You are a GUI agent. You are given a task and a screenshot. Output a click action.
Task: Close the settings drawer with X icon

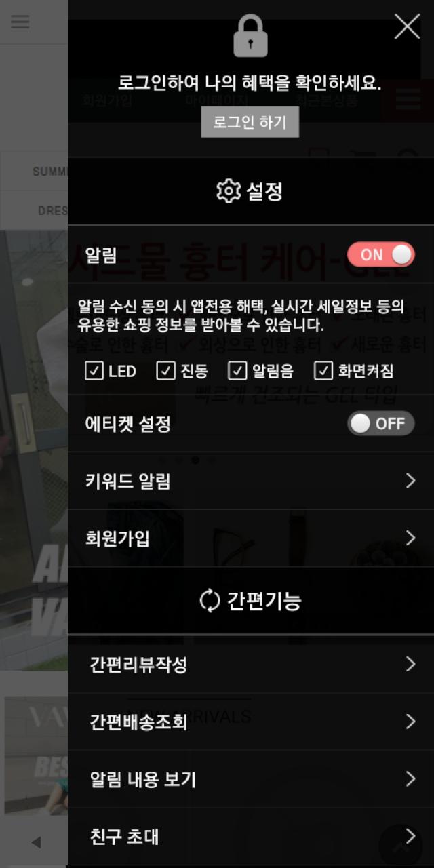407,26
